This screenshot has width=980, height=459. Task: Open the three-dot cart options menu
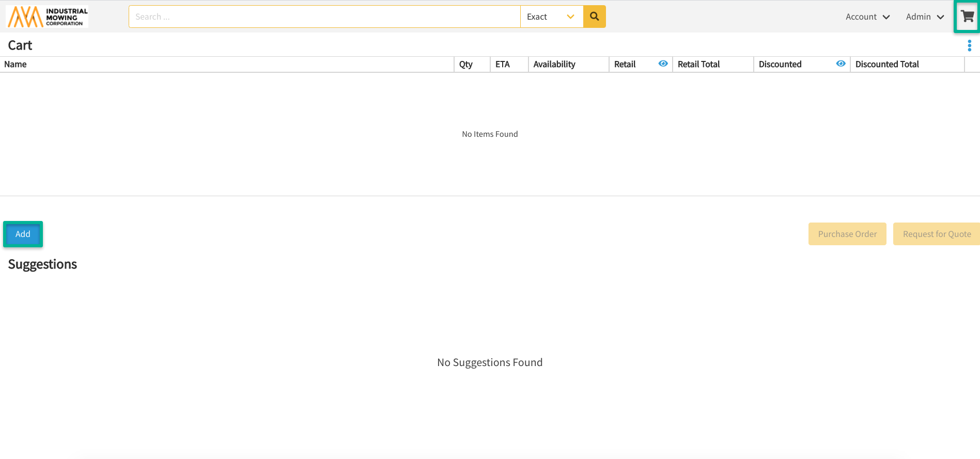[x=969, y=46]
